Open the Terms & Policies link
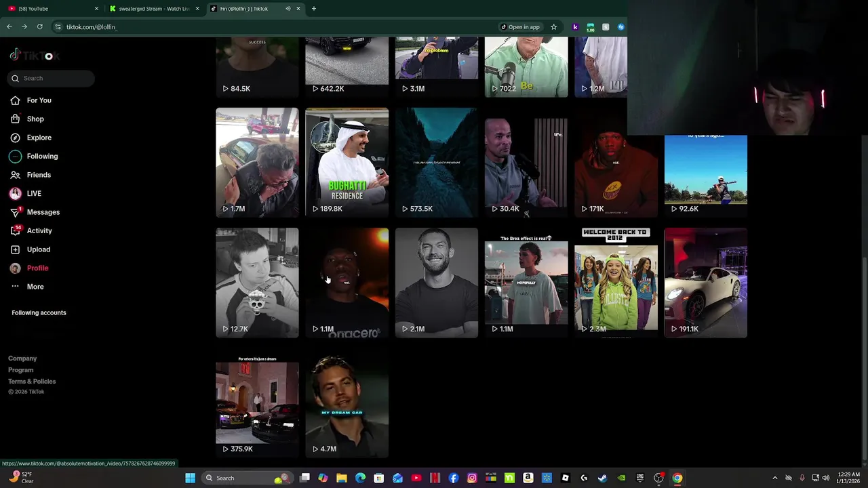This screenshot has width=868, height=488. [x=32, y=382]
